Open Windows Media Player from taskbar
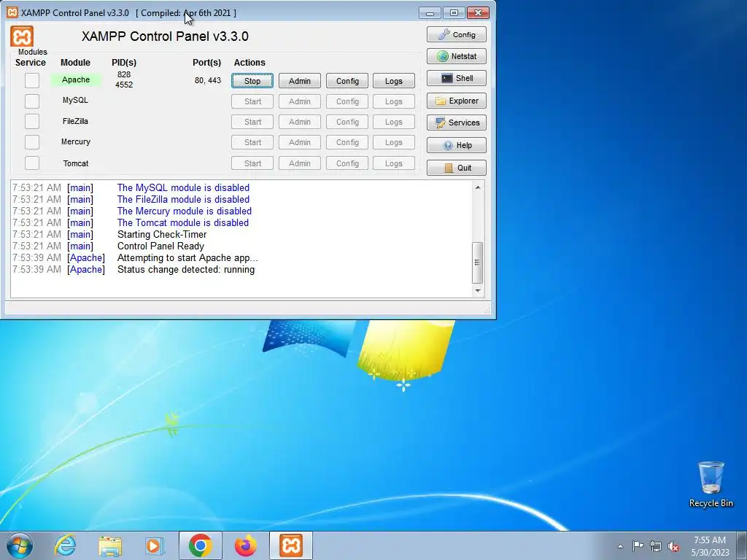 click(x=155, y=545)
